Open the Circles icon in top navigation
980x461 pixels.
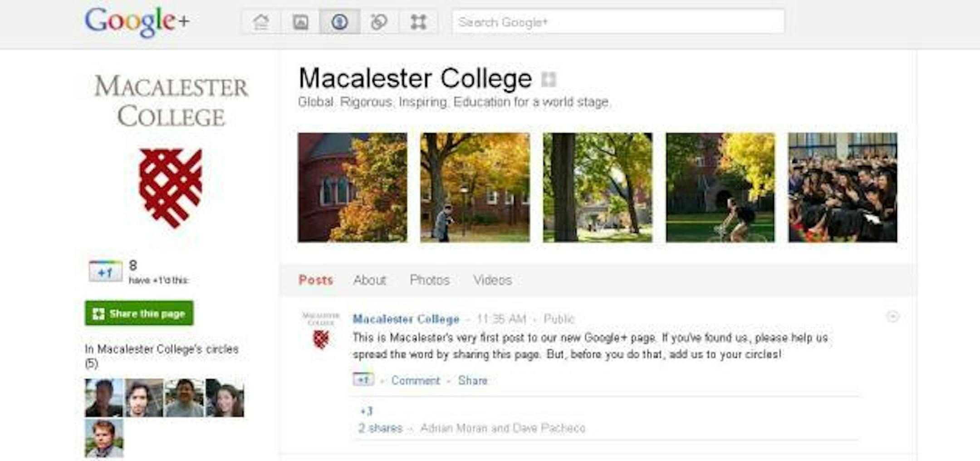point(379,22)
